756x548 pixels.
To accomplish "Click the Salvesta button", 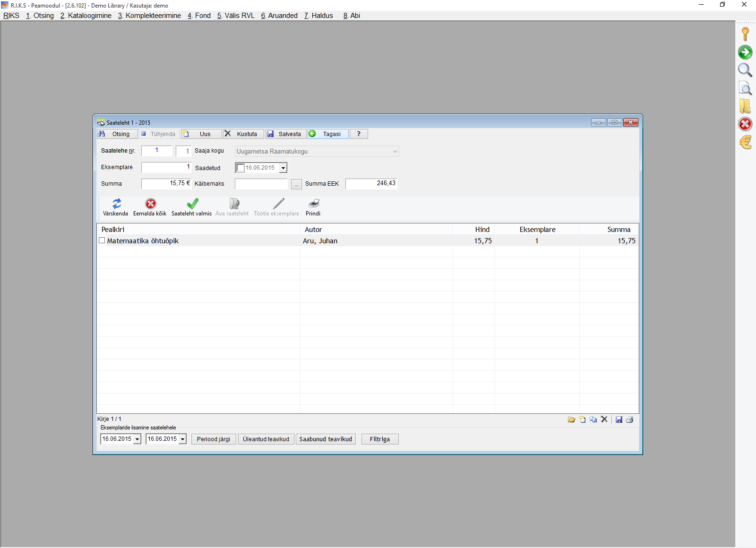I will click(x=285, y=134).
